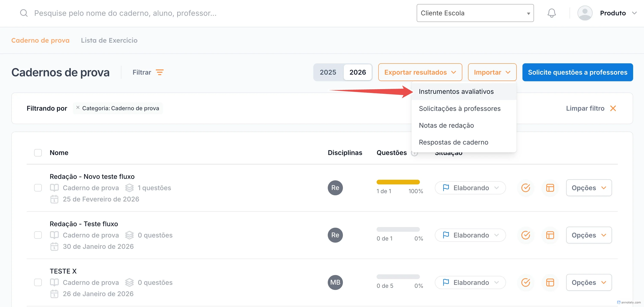Click Solicite questões a professores button
The image size is (644, 307).
577,72
